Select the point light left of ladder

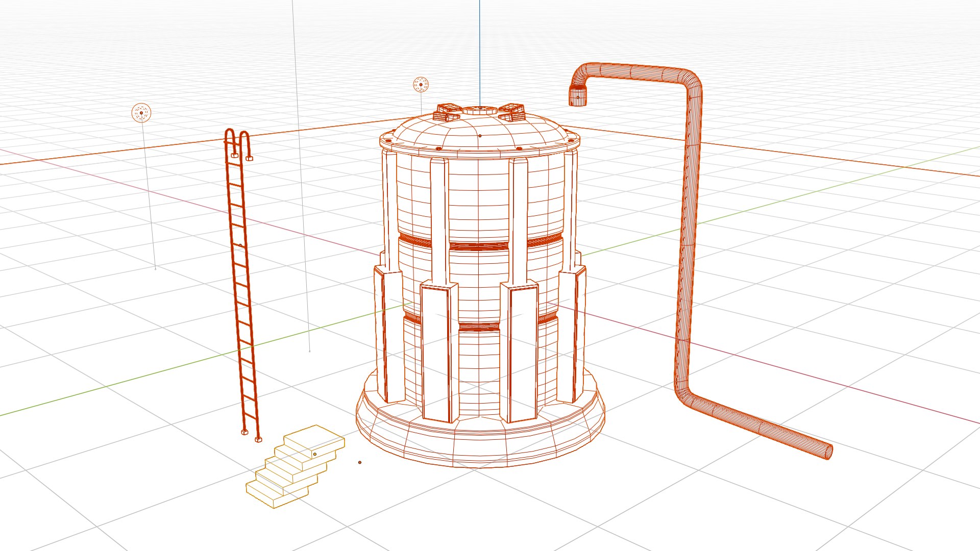(x=141, y=113)
